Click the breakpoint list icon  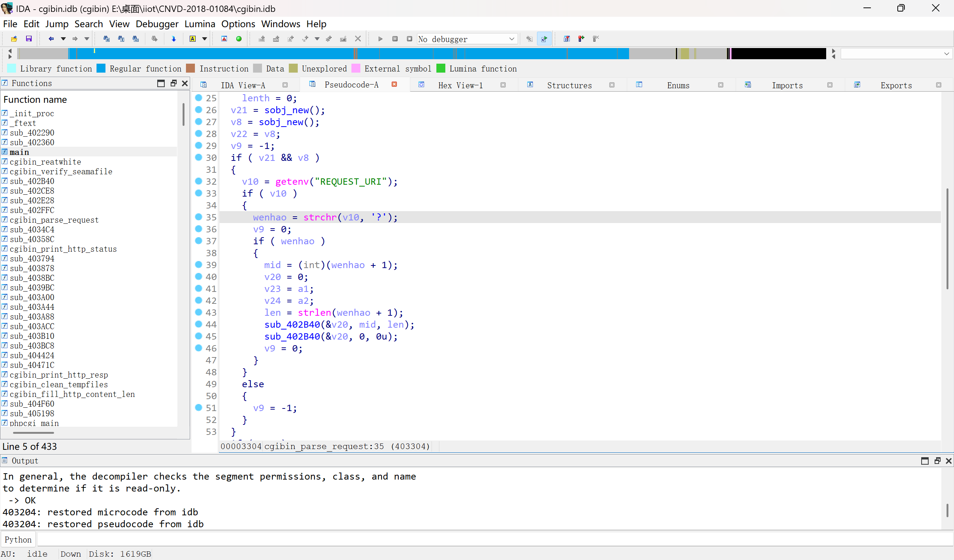(567, 39)
